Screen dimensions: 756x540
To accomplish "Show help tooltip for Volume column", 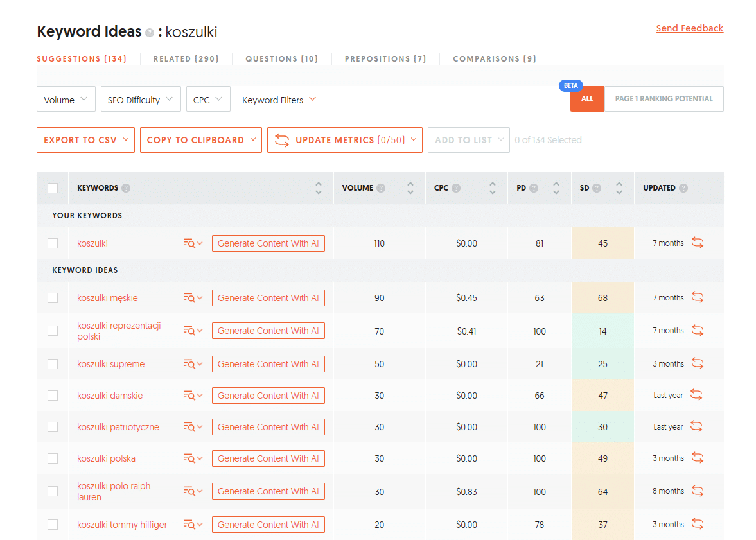I will pyautogui.click(x=381, y=188).
